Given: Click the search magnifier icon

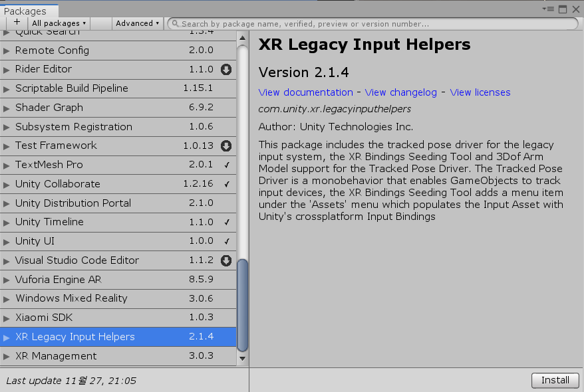Looking at the screenshot, I should click(x=175, y=23).
